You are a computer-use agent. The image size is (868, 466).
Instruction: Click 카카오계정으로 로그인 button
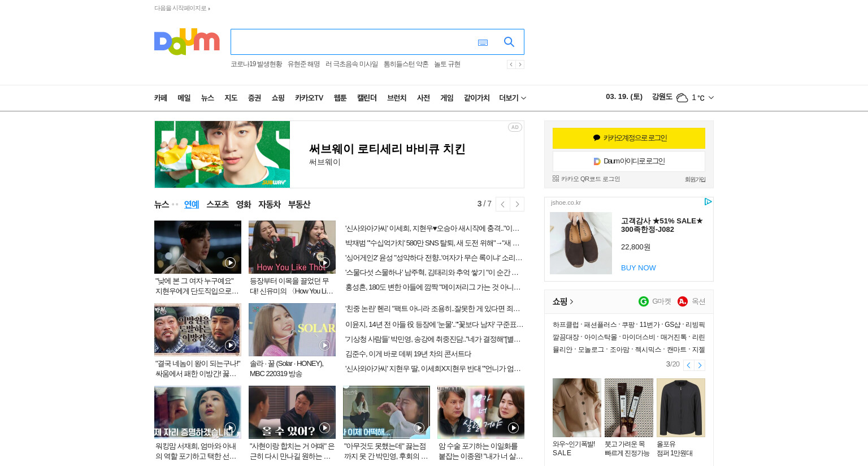(629, 138)
